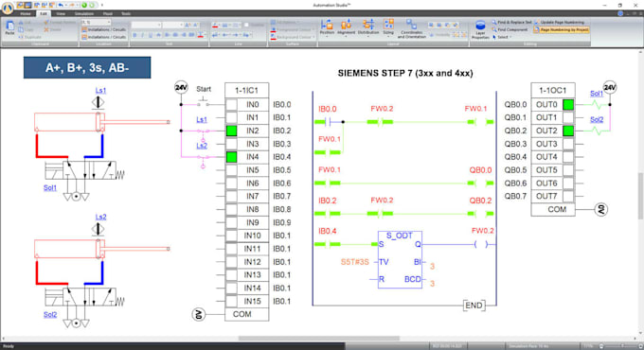
Task: Toggle the IN7 input indicator box
Action: (232, 196)
